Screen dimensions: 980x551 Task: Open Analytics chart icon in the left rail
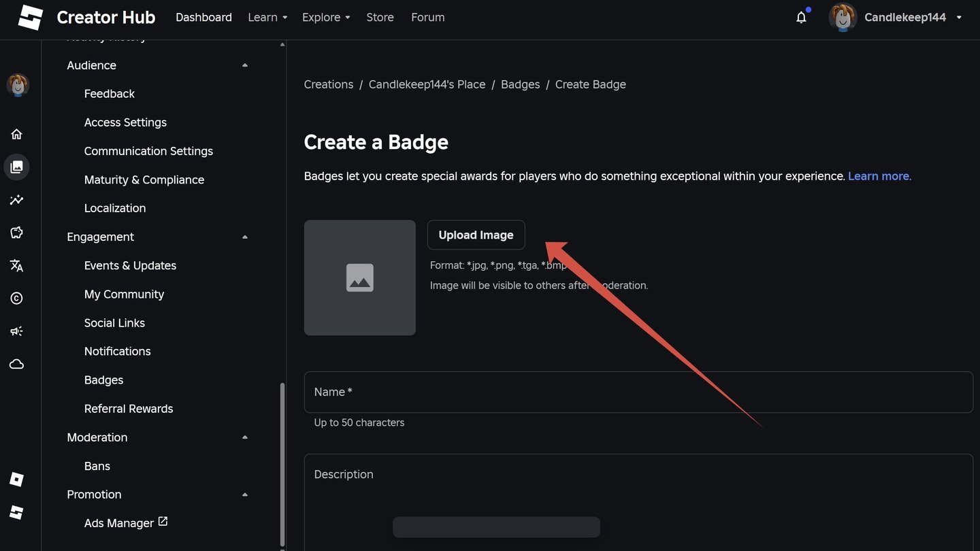(x=17, y=200)
